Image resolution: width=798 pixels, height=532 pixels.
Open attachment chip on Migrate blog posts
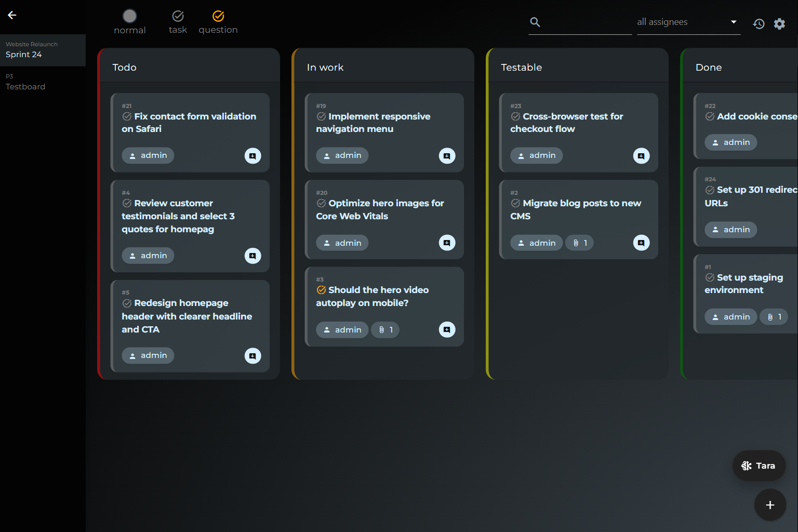point(580,243)
